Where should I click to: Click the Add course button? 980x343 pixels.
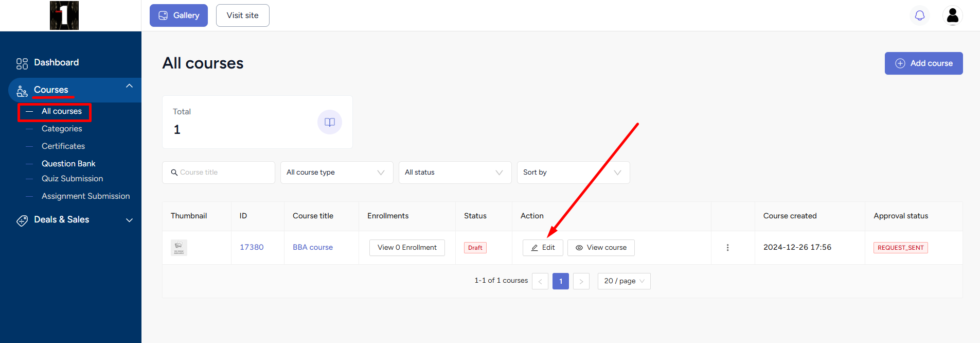click(924, 63)
